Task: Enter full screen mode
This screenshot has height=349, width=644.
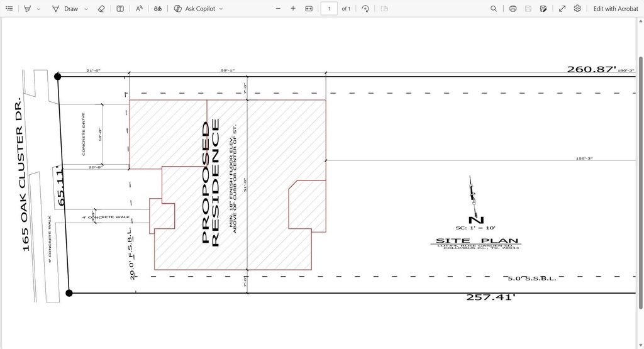Action: coord(562,9)
